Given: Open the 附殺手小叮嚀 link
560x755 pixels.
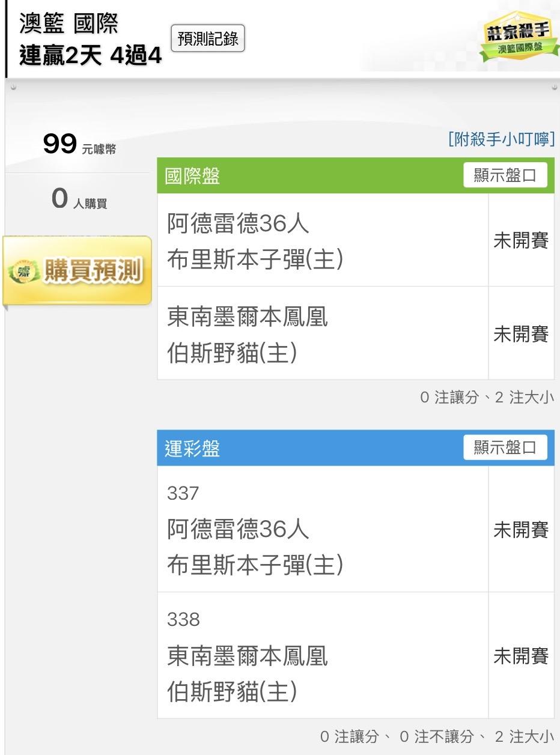Looking at the screenshot, I should point(501,140).
